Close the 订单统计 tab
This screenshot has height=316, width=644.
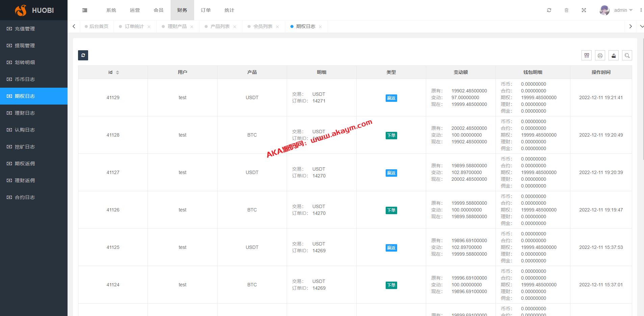[149, 27]
